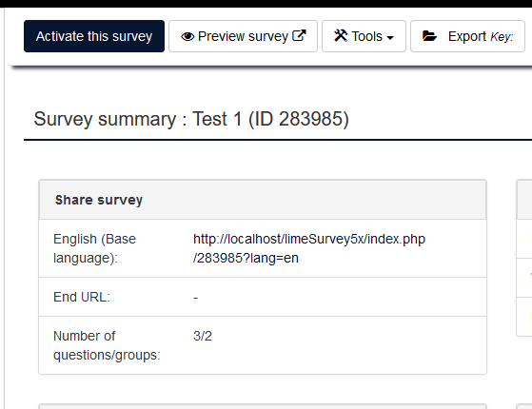Open the English base language survey URL
Screen dimensions: 532x409
tap(309, 248)
